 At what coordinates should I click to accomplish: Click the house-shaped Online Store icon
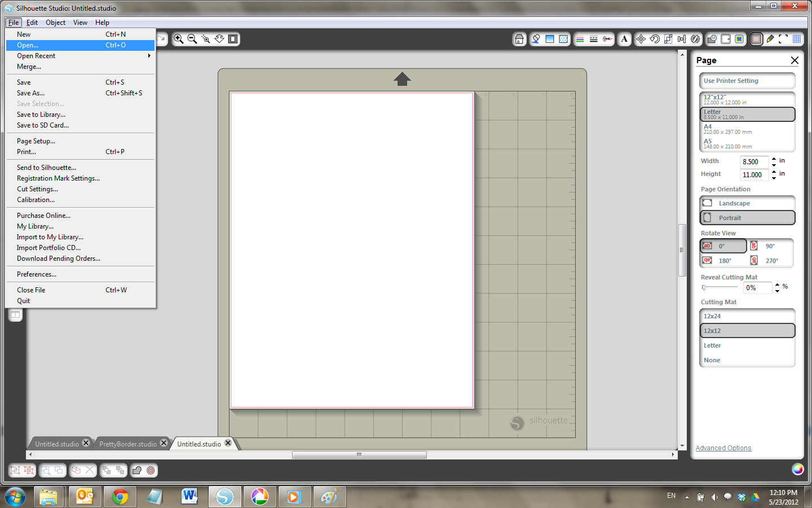coord(519,39)
